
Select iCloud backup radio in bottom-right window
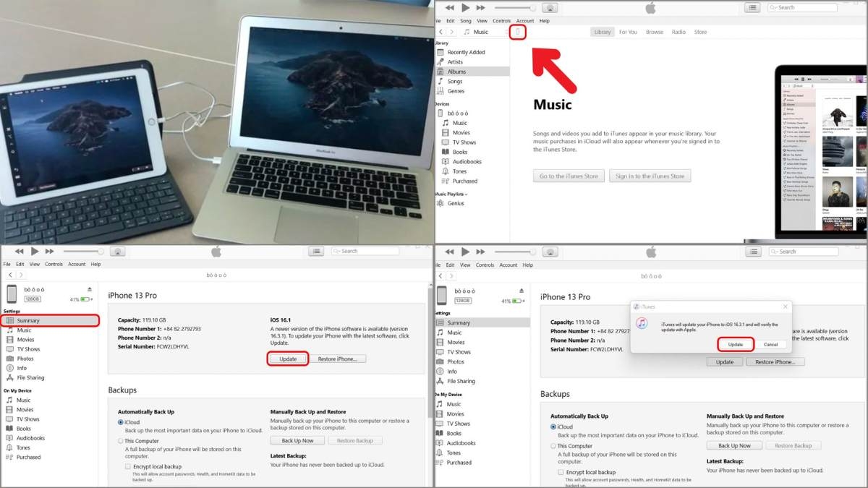tap(553, 427)
